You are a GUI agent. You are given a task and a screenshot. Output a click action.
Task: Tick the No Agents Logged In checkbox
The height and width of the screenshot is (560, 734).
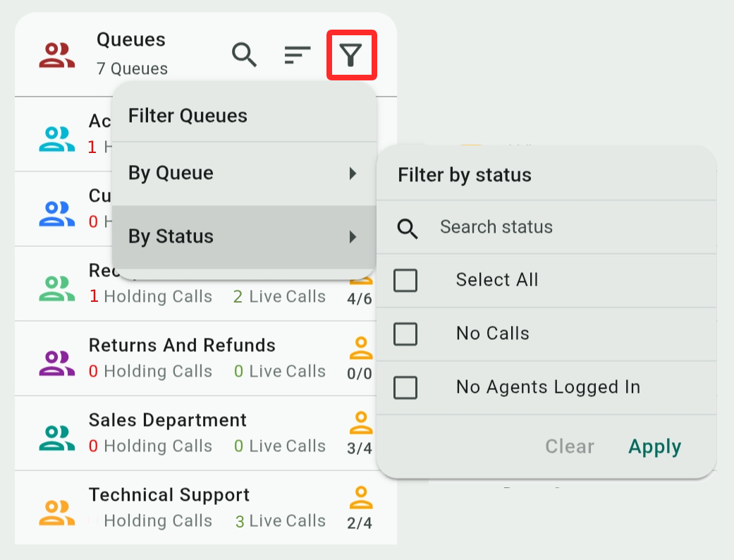point(405,387)
